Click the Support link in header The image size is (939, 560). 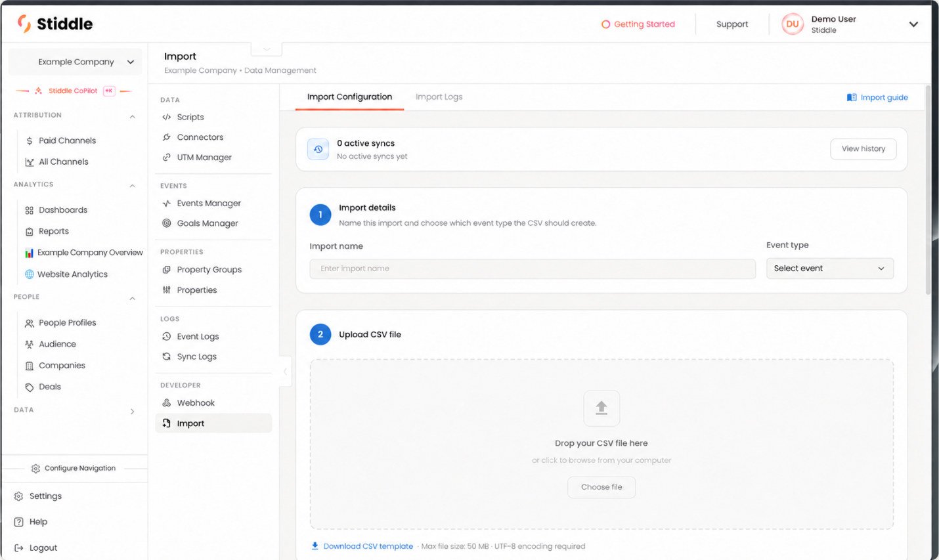732,24
